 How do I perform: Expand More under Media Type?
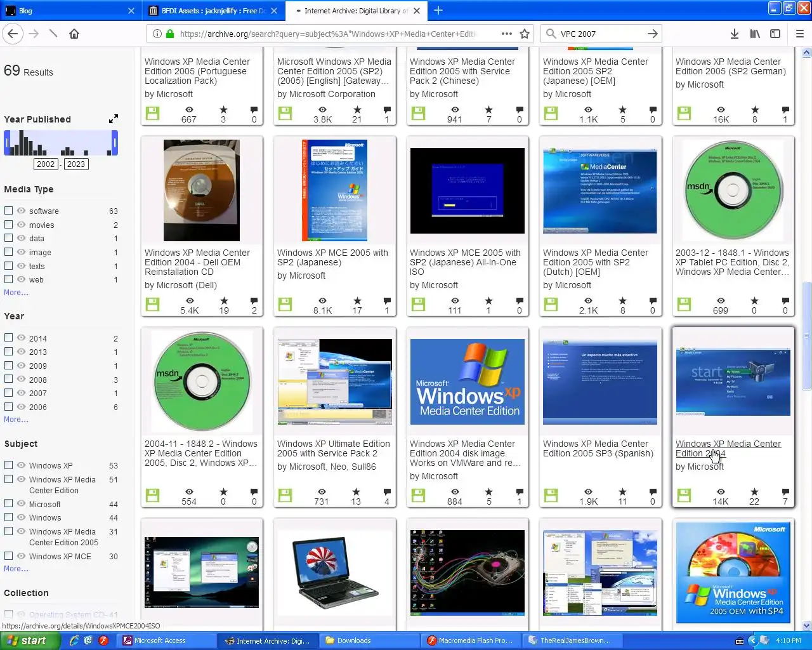pos(16,293)
